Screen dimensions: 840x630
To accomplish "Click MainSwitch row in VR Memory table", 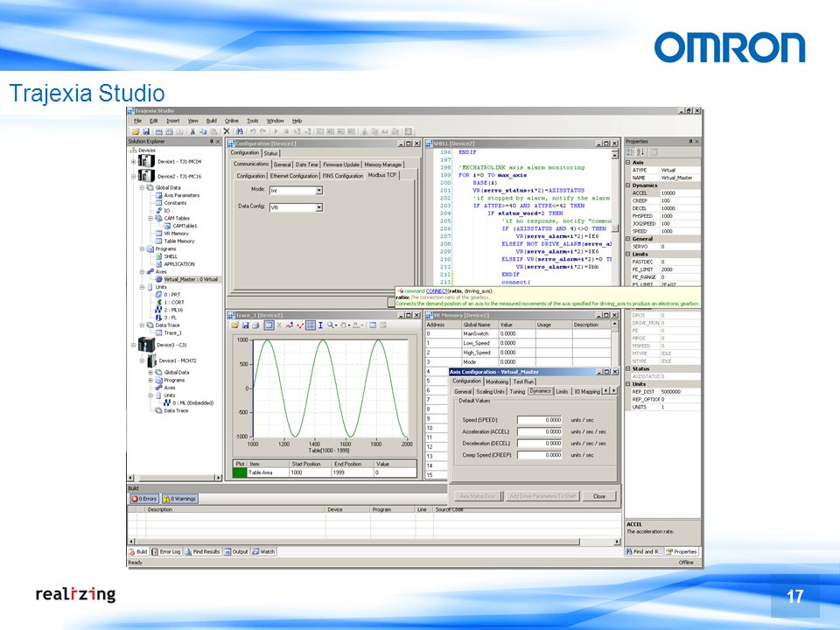I will coord(518,333).
